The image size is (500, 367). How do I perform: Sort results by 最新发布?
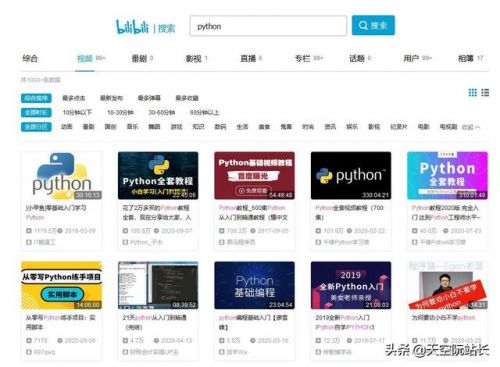tap(112, 98)
